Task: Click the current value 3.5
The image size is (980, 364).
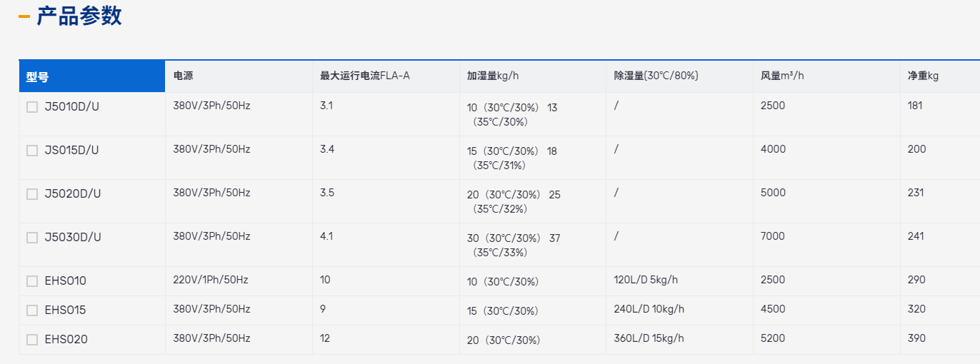Action: (327, 193)
